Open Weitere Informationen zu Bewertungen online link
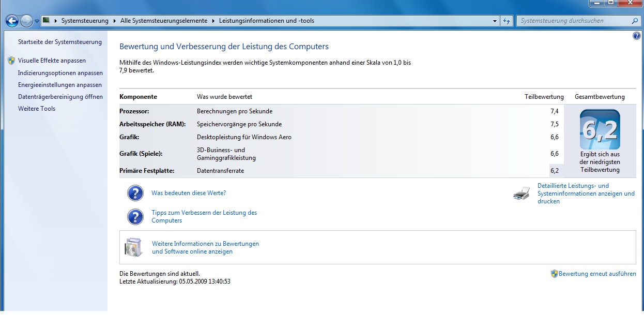This screenshot has width=644, height=326. [x=205, y=247]
